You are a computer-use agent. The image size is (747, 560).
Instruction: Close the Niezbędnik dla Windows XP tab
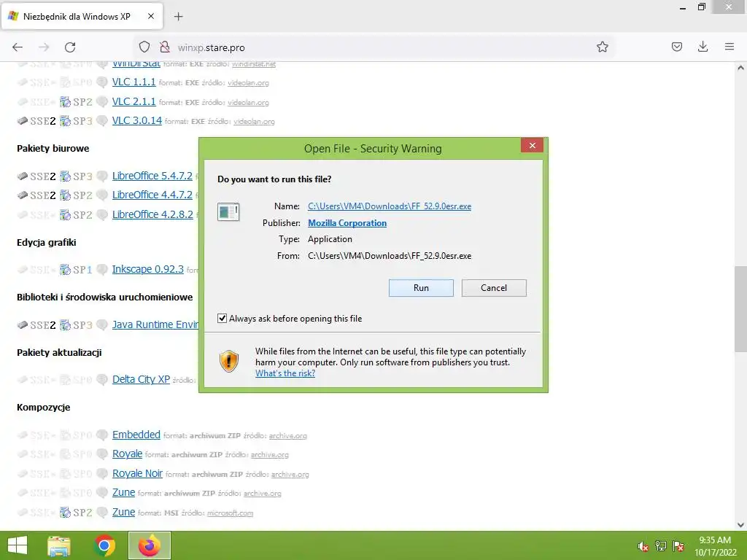151,16
